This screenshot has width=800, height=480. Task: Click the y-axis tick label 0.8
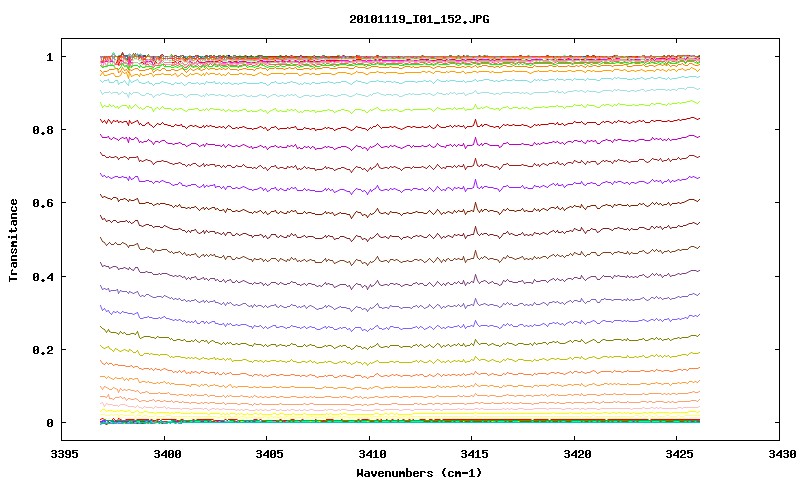[42, 130]
